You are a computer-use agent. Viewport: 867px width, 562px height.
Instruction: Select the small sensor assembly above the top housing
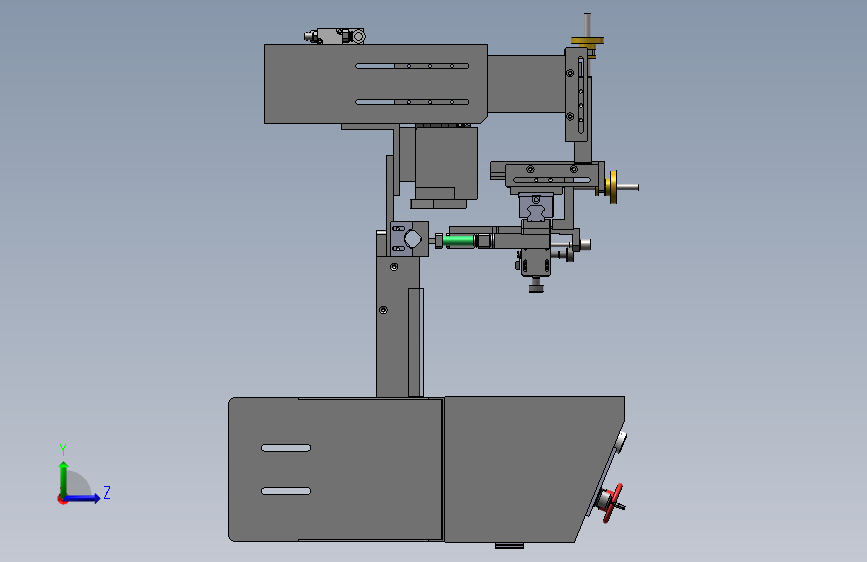point(335,37)
